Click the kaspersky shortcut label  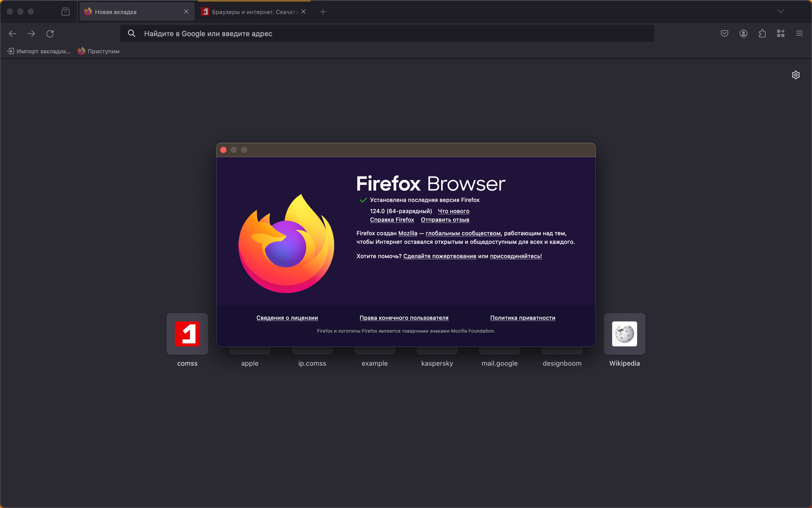pos(437,363)
